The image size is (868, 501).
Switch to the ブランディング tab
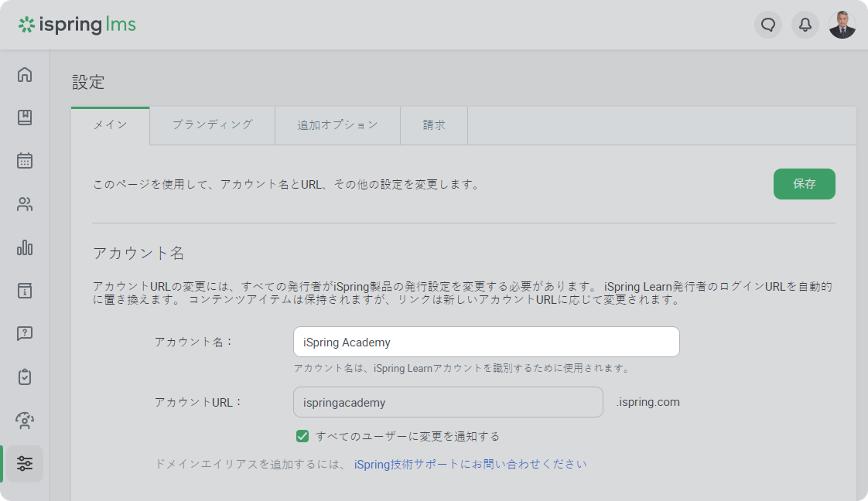pyautogui.click(x=212, y=125)
